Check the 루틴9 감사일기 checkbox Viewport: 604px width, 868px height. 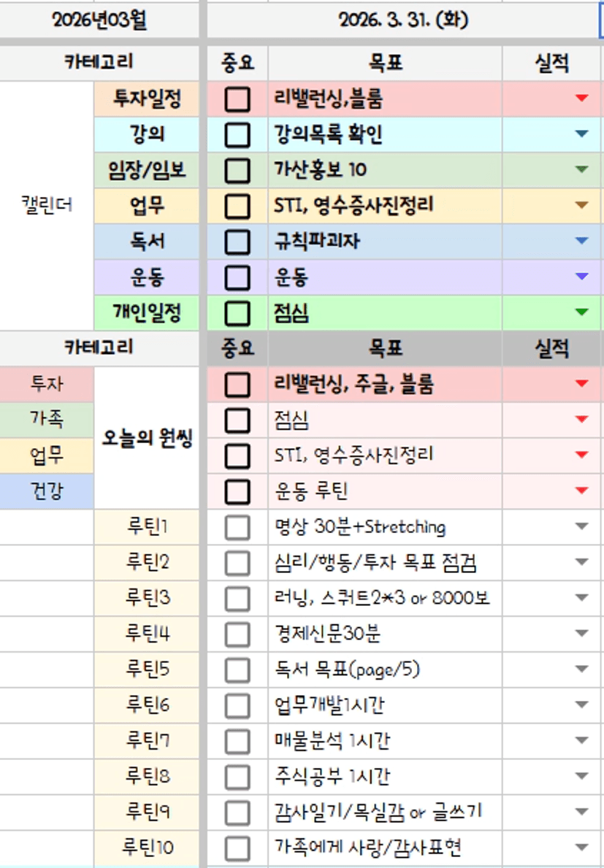point(237,813)
